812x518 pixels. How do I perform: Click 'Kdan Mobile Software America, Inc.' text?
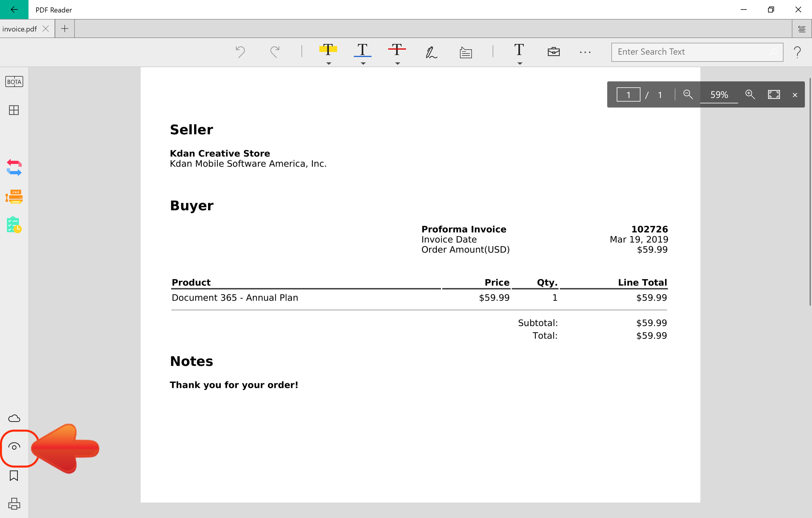248,164
